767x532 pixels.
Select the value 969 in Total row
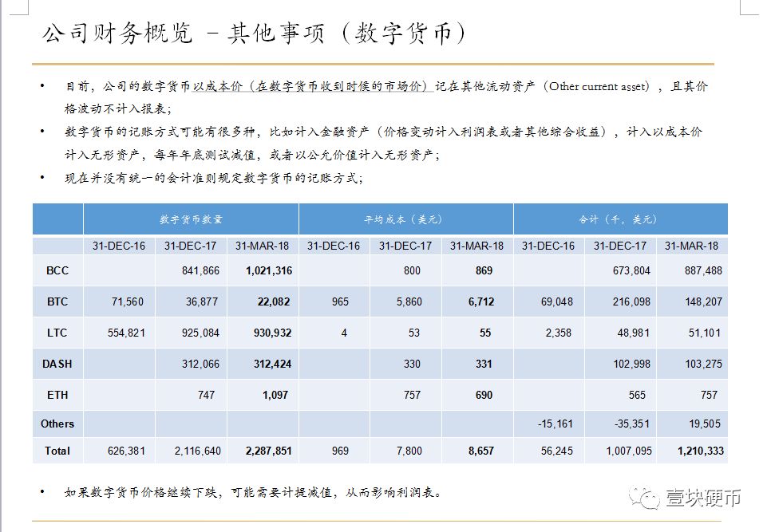340,451
